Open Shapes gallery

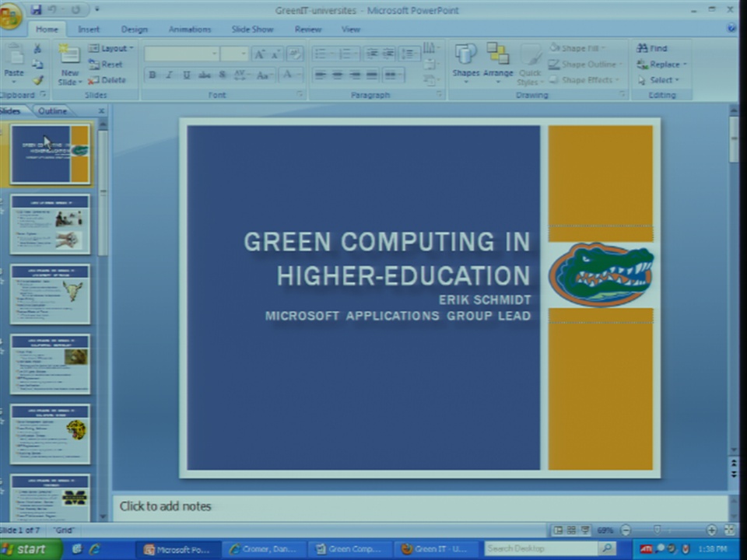click(x=466, y=65)
